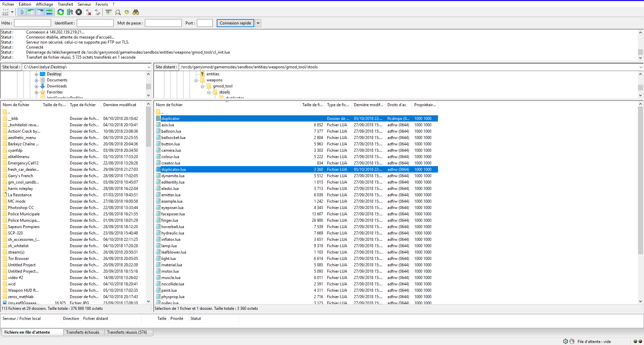The width and height of the screenshot is (644, 345).
Task: Open the Édition menu
Action: pyautogui.click(x=25, y=4)
